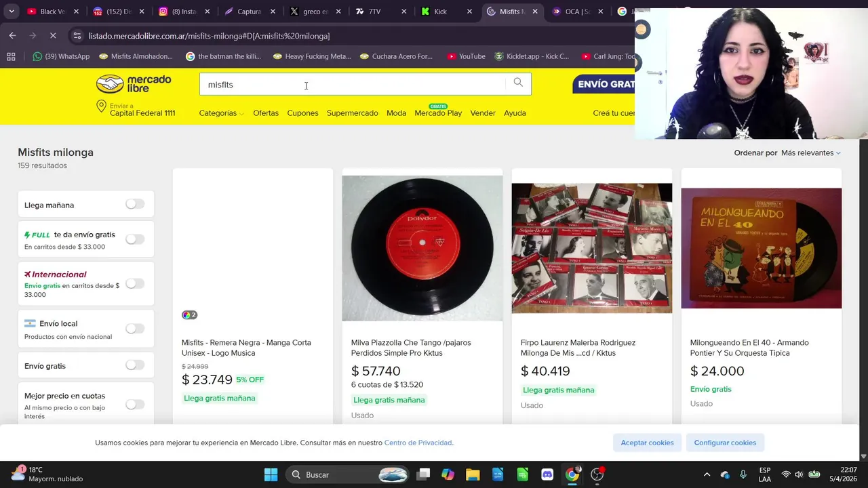Screen dimensions: 868x488
Task: Open the tango CDs collection thumbnail
Action: 592,248
